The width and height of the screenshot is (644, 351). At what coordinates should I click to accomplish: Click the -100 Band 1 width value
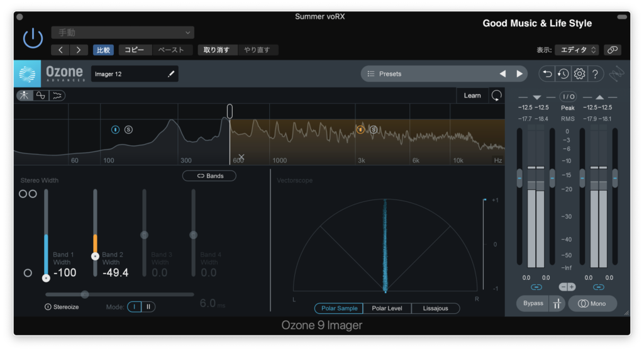65,273
